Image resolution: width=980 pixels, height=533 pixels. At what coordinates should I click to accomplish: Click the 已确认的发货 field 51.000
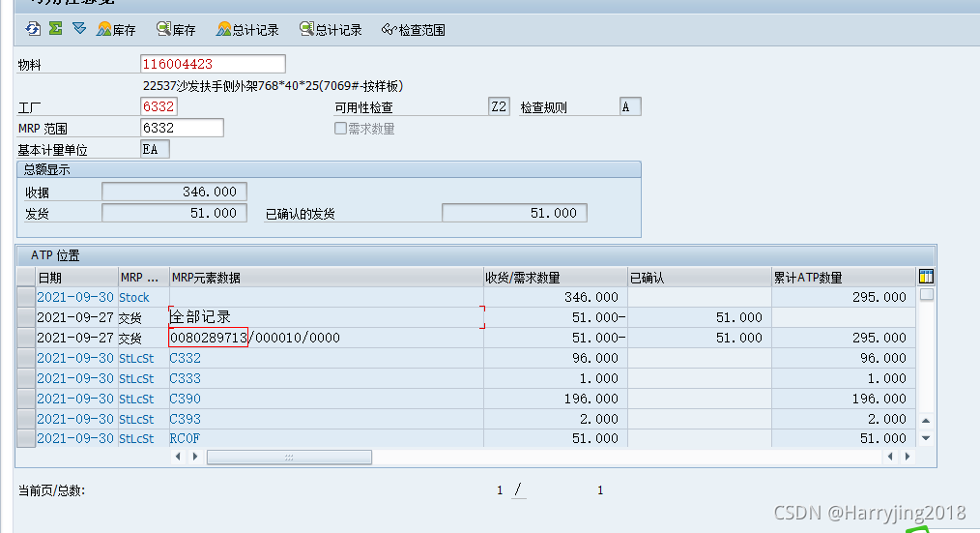(x=514, y=213)
